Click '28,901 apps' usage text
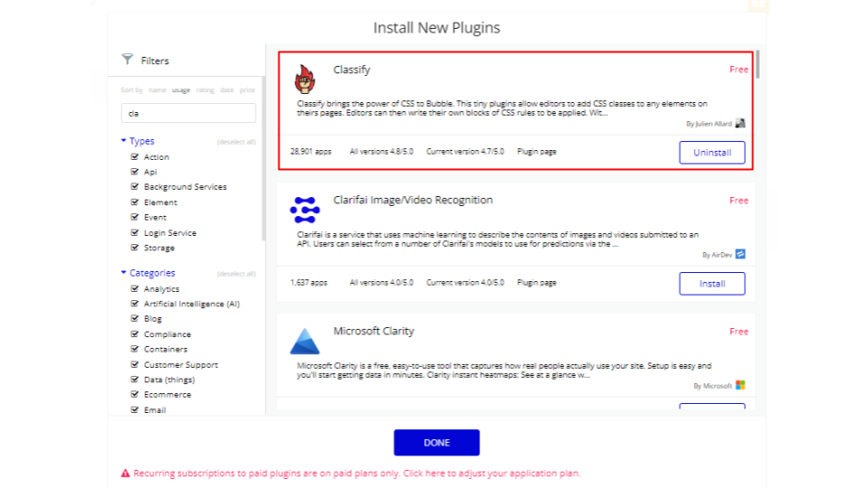Viewport: 868px width, 488px height. [x=310, y=151]
